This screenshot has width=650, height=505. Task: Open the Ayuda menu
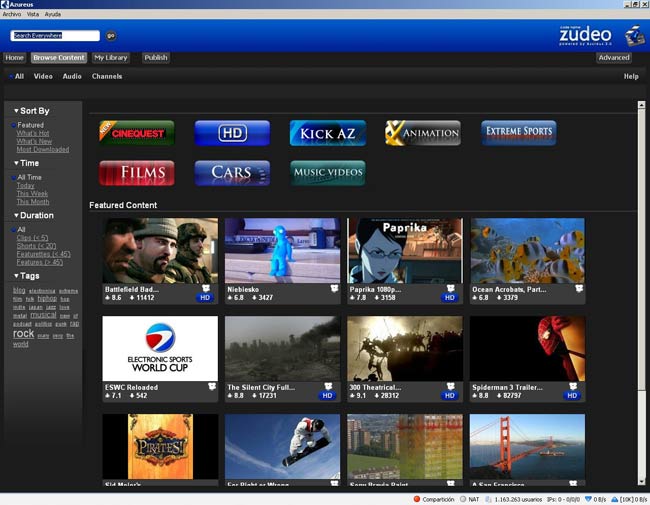pyautogui.click(x=53, y=14)
